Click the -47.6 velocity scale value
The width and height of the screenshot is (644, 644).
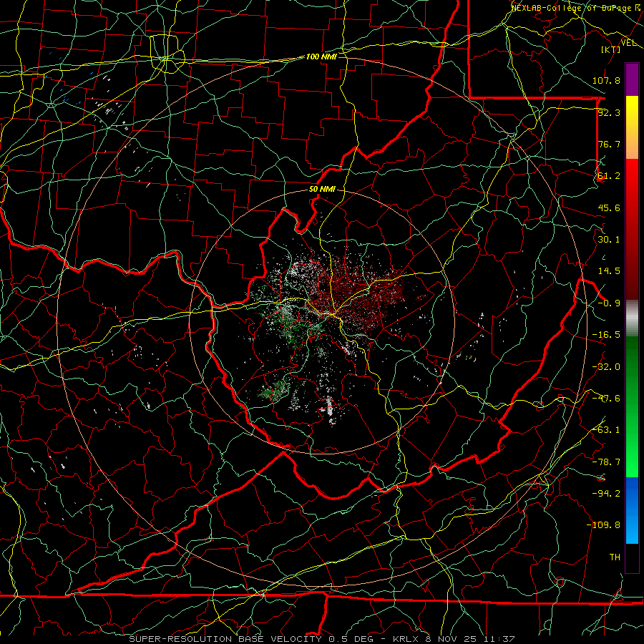pyautogui.click(x=606, y=399)
